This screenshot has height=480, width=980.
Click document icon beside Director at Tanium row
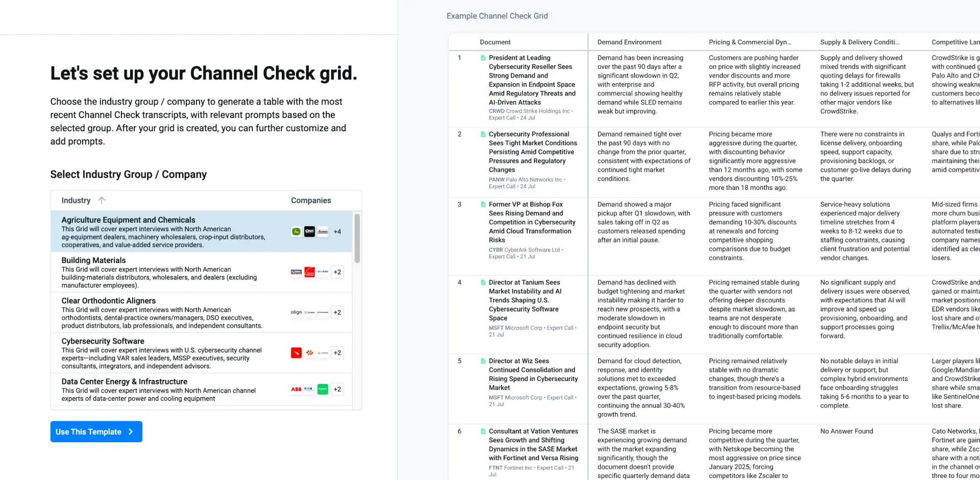pyautogui.click(x=483, y=282)
